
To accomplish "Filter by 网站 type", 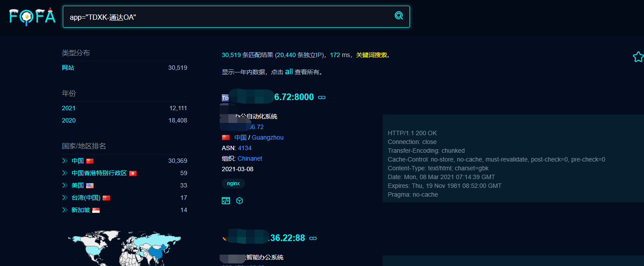I will 68,68.
